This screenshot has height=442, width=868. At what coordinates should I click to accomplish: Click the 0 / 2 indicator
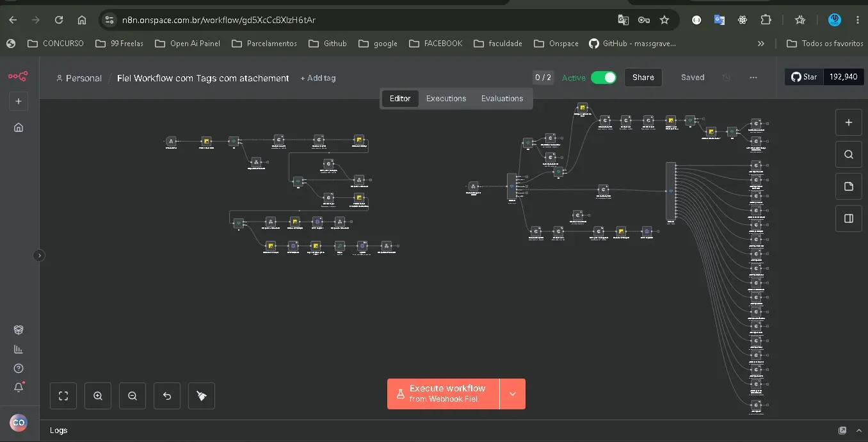tap(543, 78)
